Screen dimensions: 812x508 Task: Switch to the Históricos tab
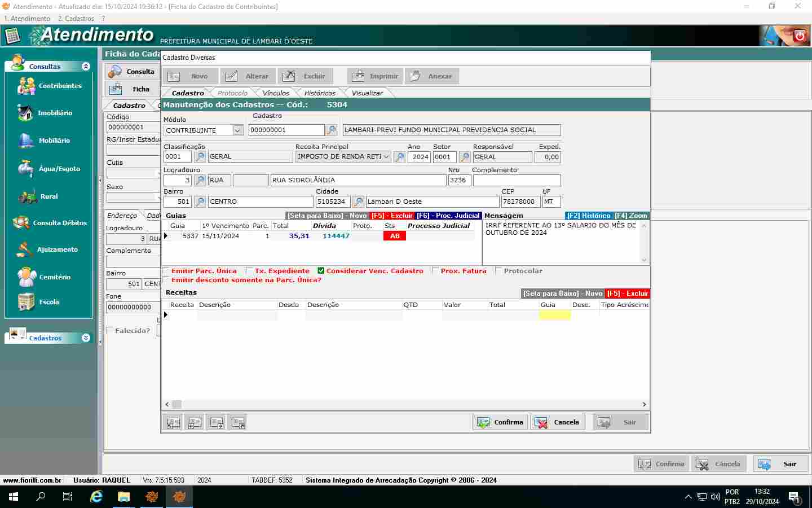coord(319,93)
